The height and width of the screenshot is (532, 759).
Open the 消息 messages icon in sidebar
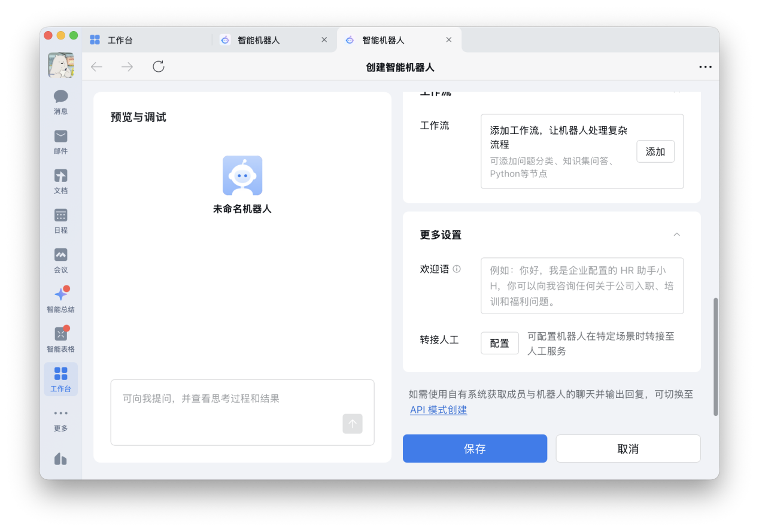click(x=60, y=98)
